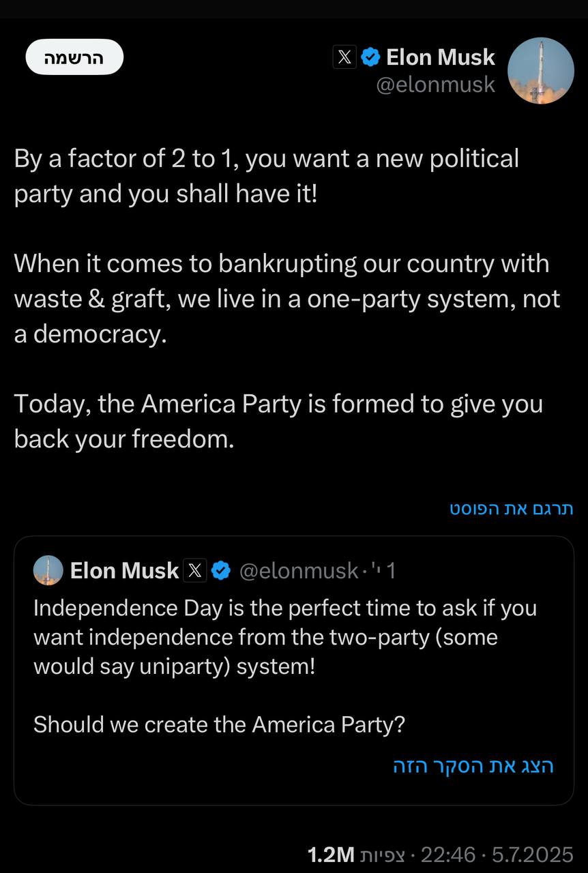Click the Subscribe (הרשמה) button
This screenshot has width=588, height=873.
coord(74,57)
